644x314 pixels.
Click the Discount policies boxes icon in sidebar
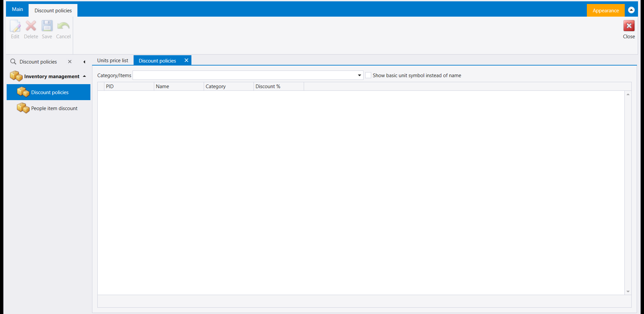(x=23, y=92)
